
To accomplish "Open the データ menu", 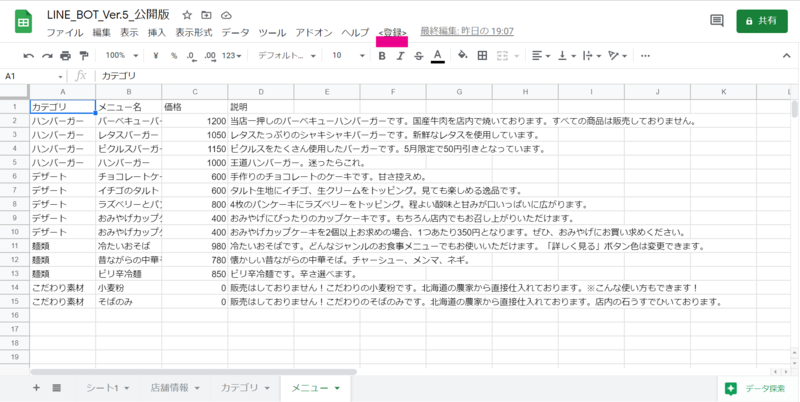I will pyautogui.click(x=235, y=33).
